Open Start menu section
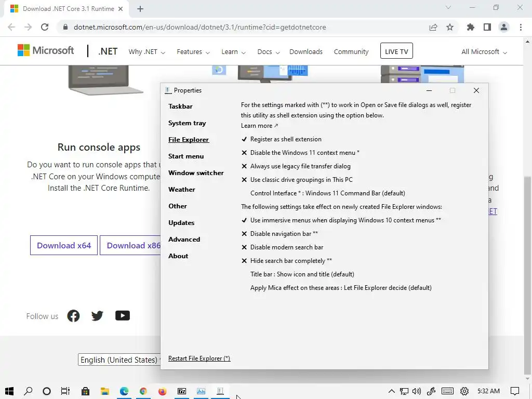The image size is (532, 399). [x=186, y=156]
